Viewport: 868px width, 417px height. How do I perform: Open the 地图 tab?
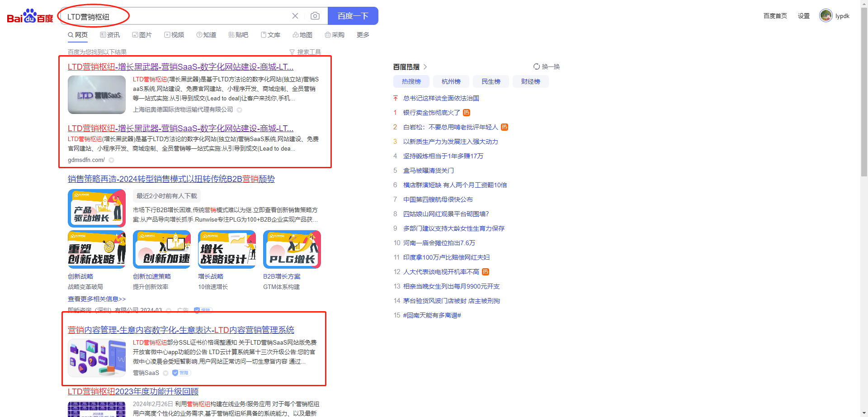[x=302, y=35]
